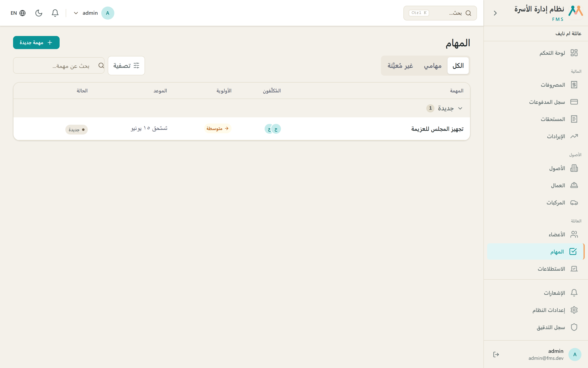This screenshot has width=588, height=368.
Task: Go to الأعضاء menu item
Action: tap(535, 234)
